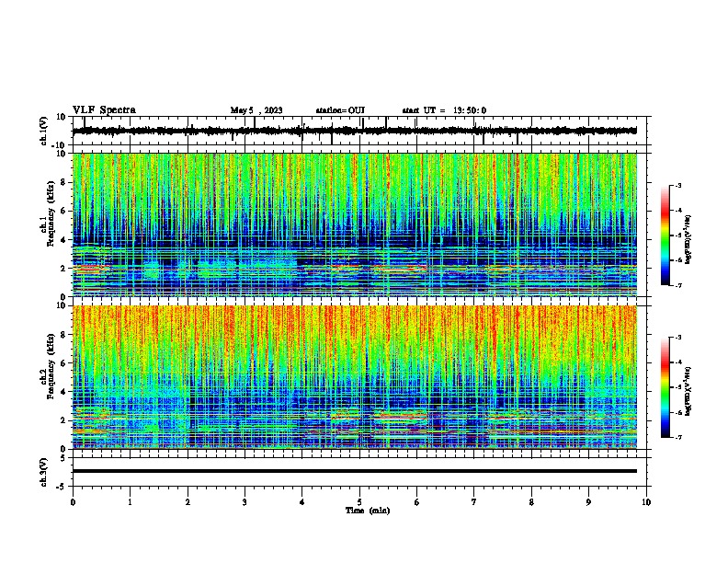The width and height of the screenshot is (728, 563).
Task: Click the 'VLF Spectra' title text
Action: pyautogui.click(x=104, y=110)
